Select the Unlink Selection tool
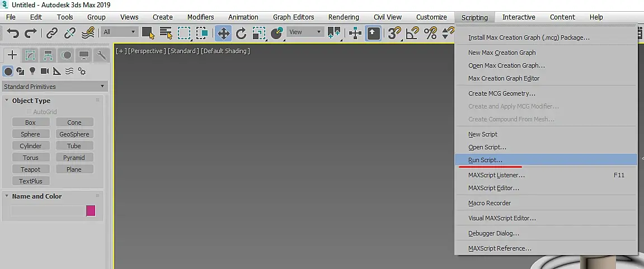Screen dimensions: 644x269 (70, 33)
